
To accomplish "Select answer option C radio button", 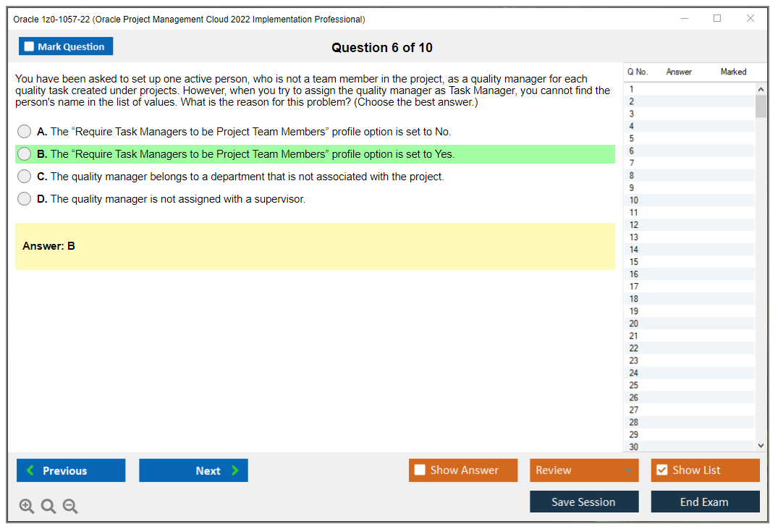I will 24,176.
